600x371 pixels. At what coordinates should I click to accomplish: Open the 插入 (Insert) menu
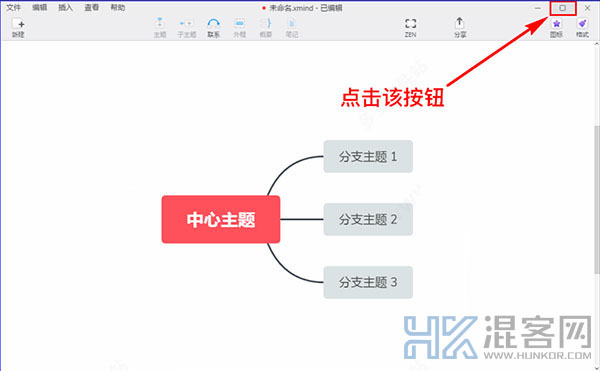point(65,7)
